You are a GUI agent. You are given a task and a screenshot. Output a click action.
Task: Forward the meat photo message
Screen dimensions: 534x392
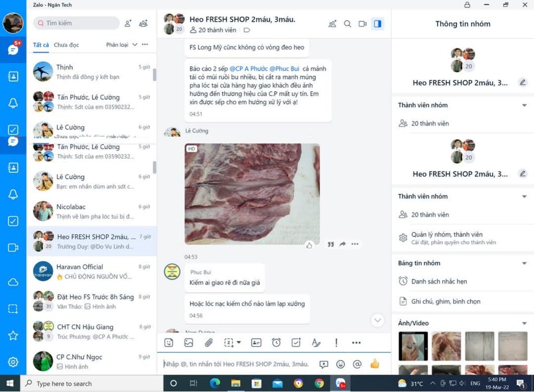pos(343,243)
